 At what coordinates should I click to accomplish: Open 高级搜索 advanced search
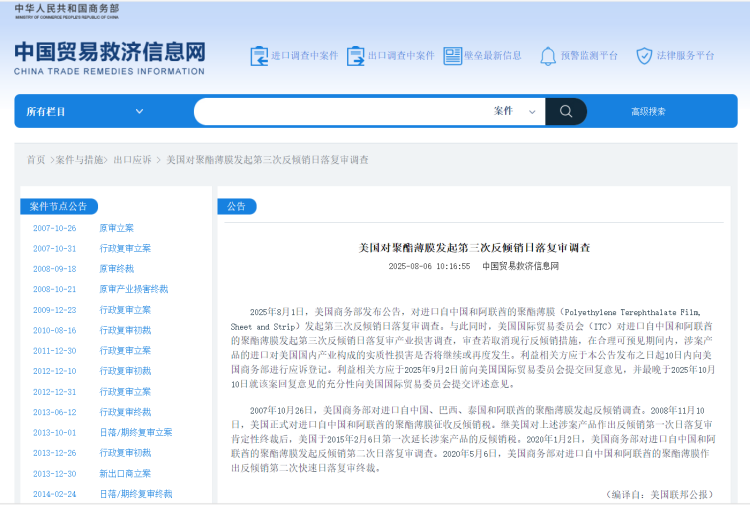[648, 111]
